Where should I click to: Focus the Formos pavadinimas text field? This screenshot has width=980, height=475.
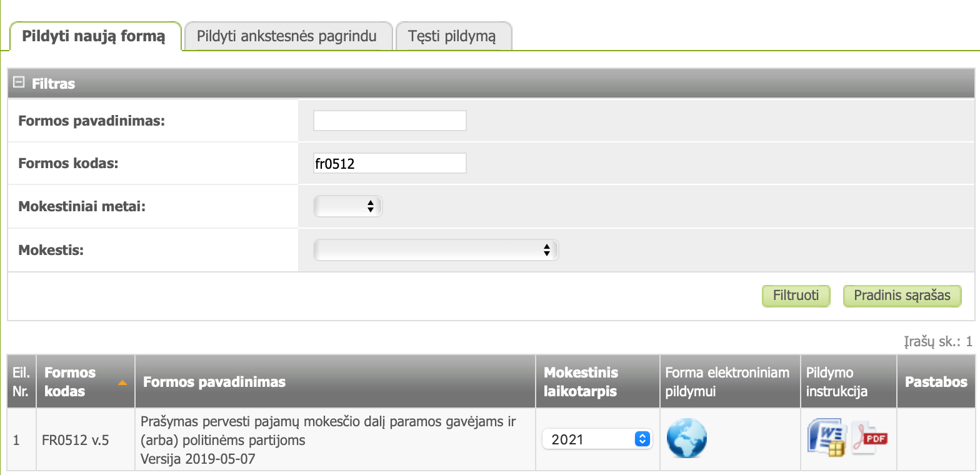[390, 121]
